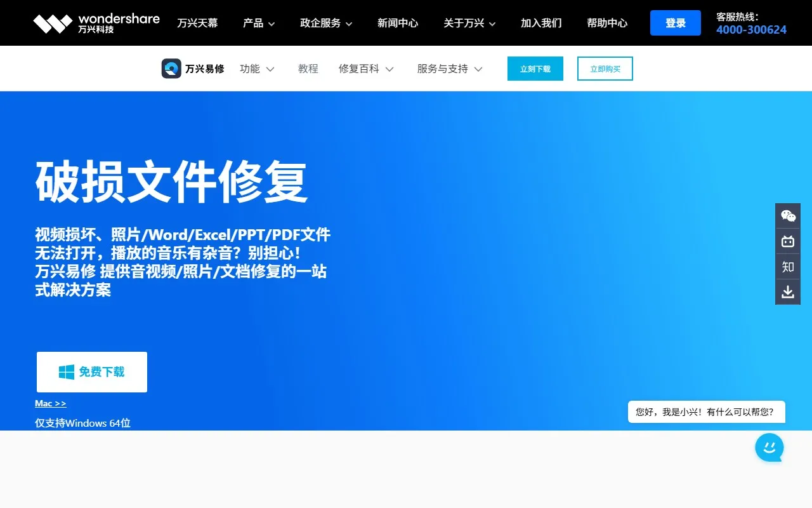Click the Wondershare 万兴科技 logo
This screenshot has width=812, height=508.
tap(95, 22)
